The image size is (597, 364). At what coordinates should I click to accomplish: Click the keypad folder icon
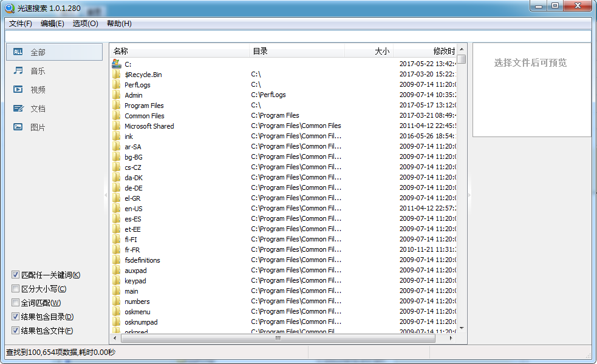coord(117,280)
